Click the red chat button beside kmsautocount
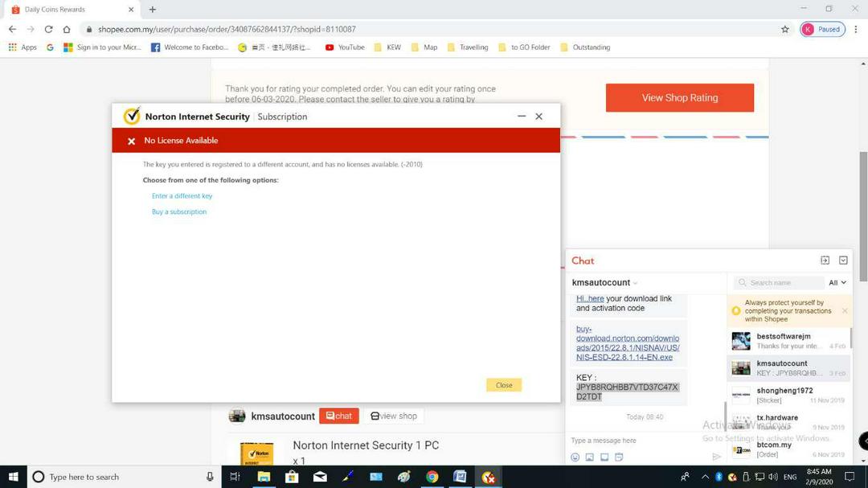The width and height of the screenshot is (868, 488). [x=339, y=416]
